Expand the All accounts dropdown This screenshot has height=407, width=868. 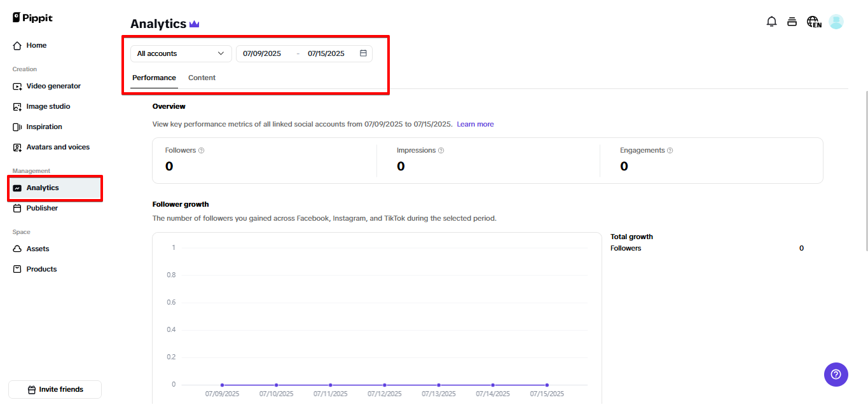181,53
